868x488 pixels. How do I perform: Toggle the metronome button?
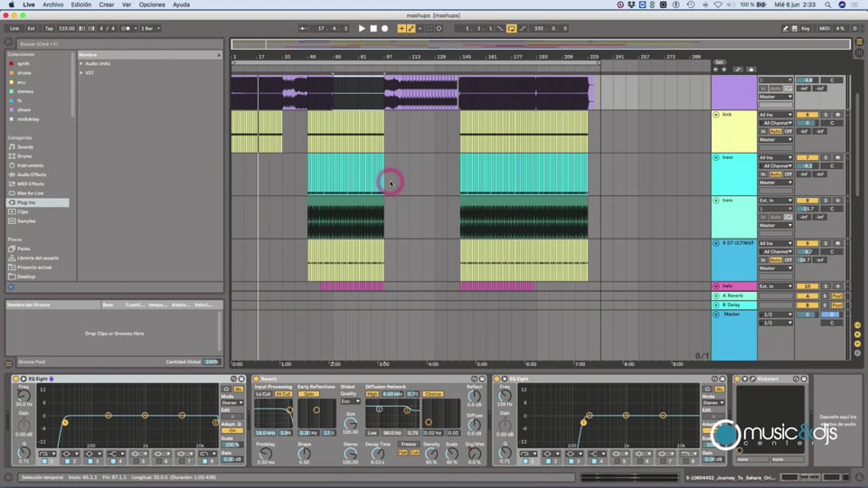click(127, 28)
